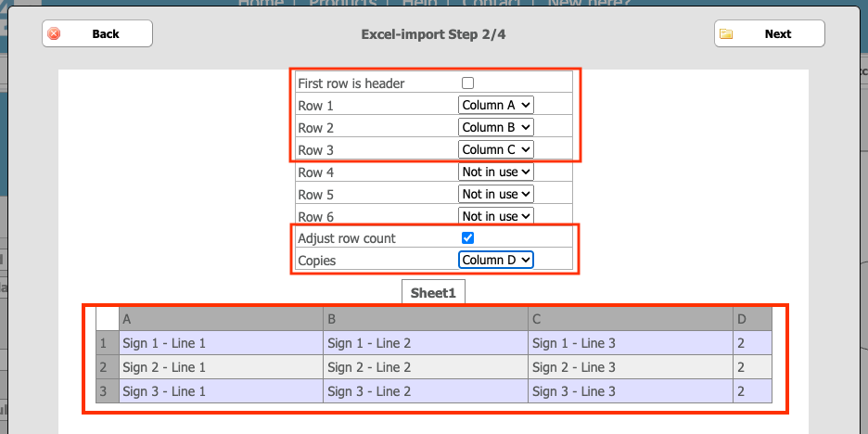Image resolution: width=868 pixels, height=434 pixels.
Task: Open the Row 4 Not in use dropdown
Action: (x=496, y=172)
